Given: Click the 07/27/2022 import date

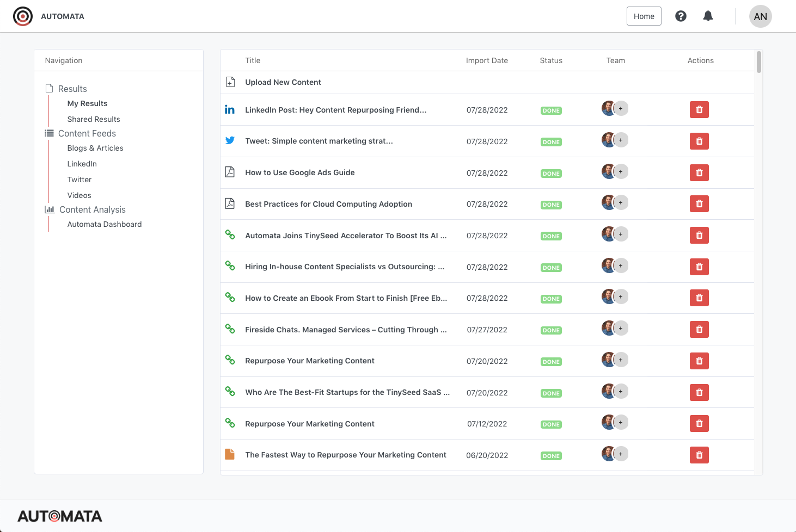Looking at the screenshot, I should click(487, 330).
